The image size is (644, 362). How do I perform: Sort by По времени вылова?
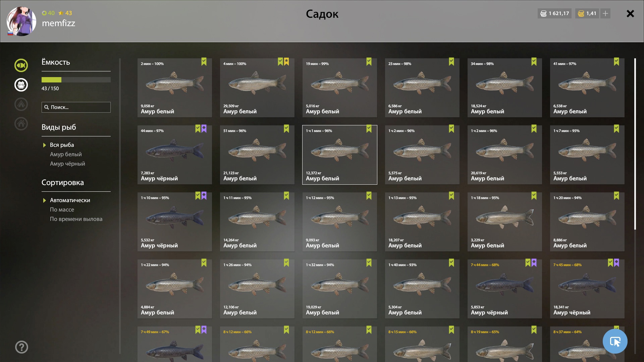(76, 219)
